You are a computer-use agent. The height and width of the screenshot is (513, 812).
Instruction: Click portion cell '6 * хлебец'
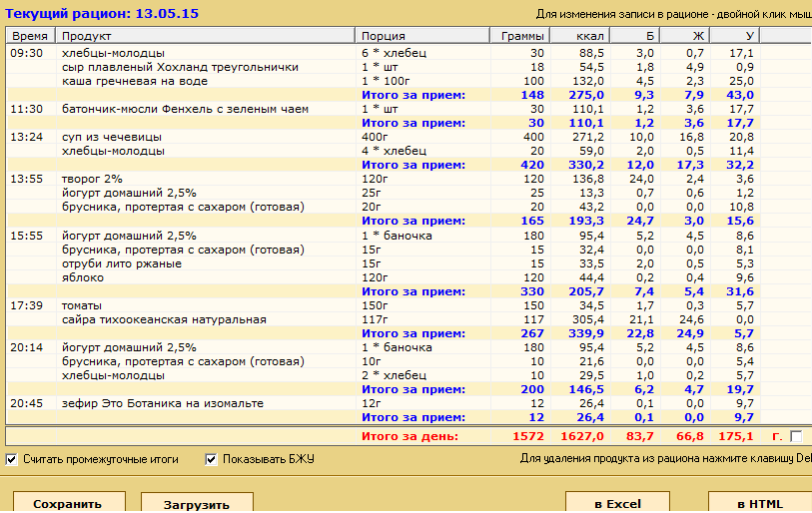pos(395,53)
